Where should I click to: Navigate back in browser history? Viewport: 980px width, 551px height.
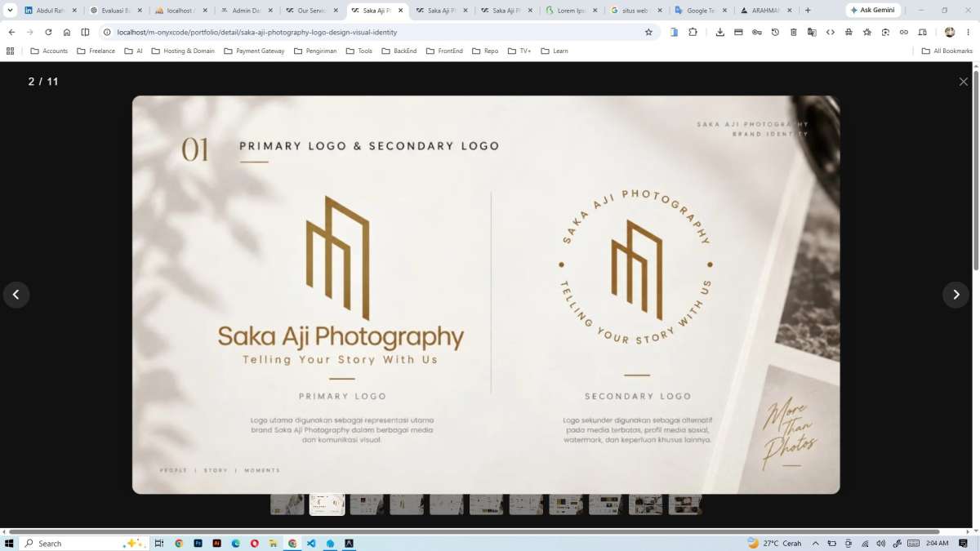[11, 32]
